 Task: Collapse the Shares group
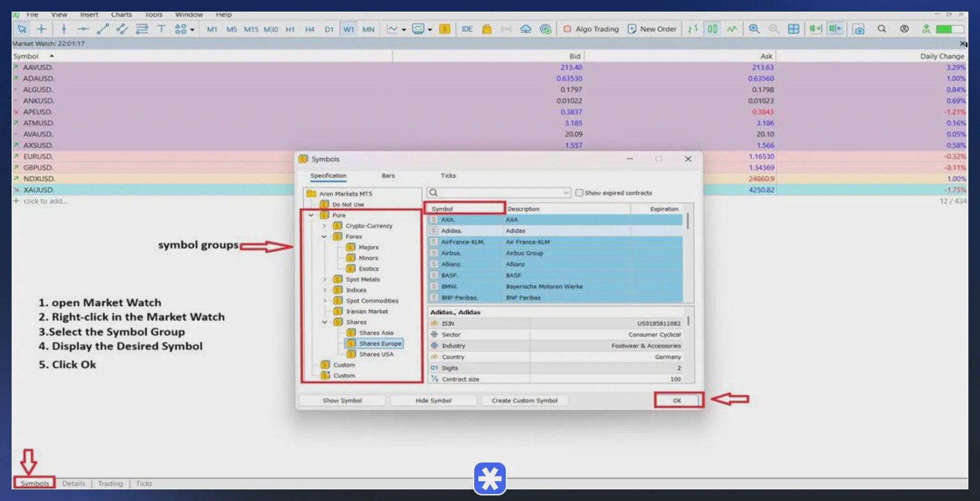324,322
